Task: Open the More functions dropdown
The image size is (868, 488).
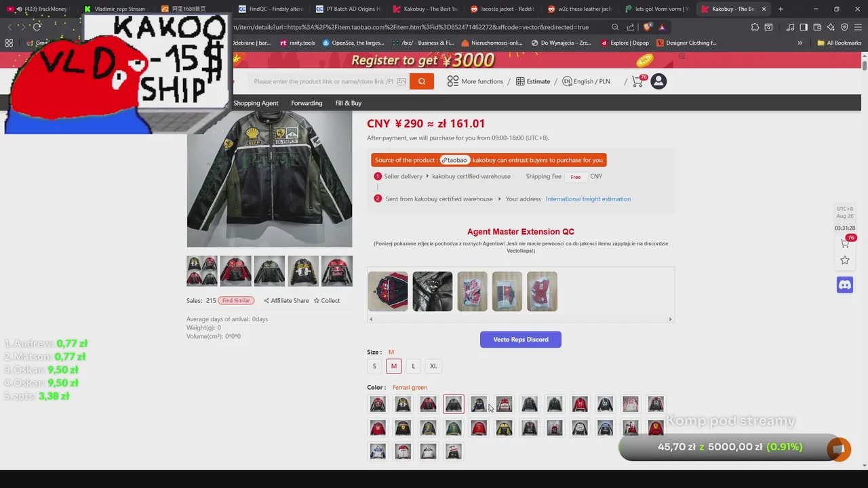Action: point(475,81)
